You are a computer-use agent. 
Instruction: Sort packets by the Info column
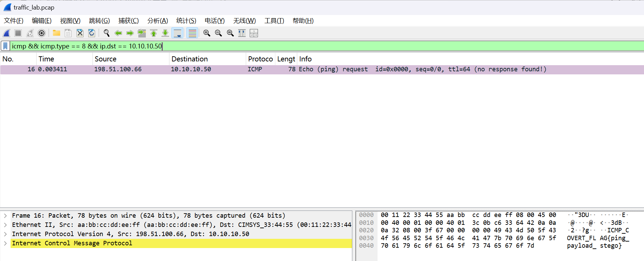click(x=471, y=59)
